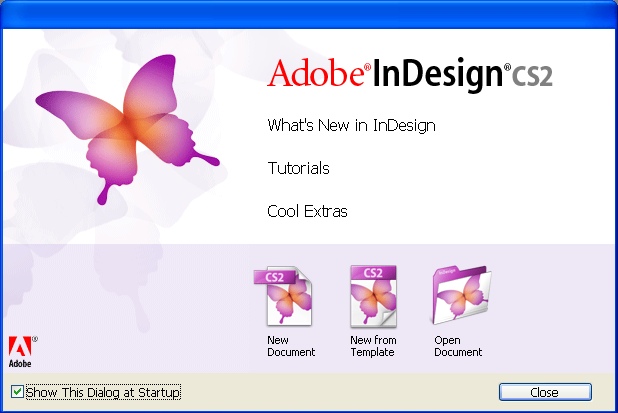
Task: Uncheck the Show This Dialog at Startup checkbox
Action: coord(17,392)
